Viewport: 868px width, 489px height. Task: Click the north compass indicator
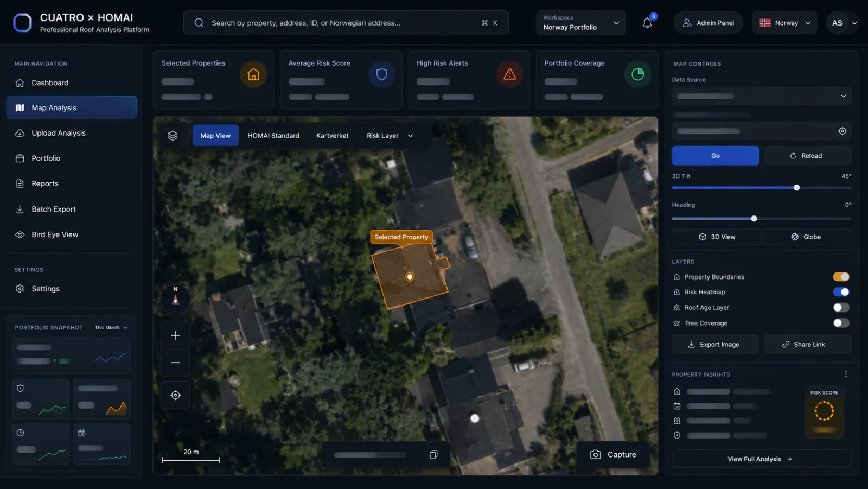click(x=175, y=297)
